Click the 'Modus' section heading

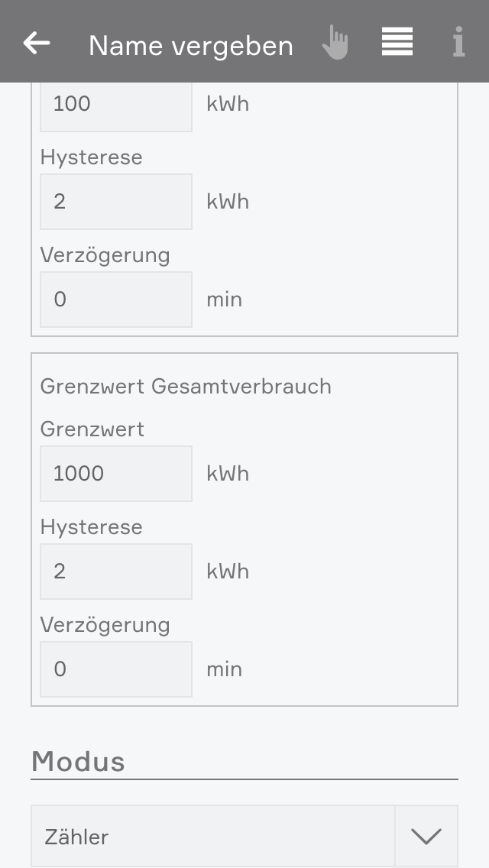click(78, 762)
